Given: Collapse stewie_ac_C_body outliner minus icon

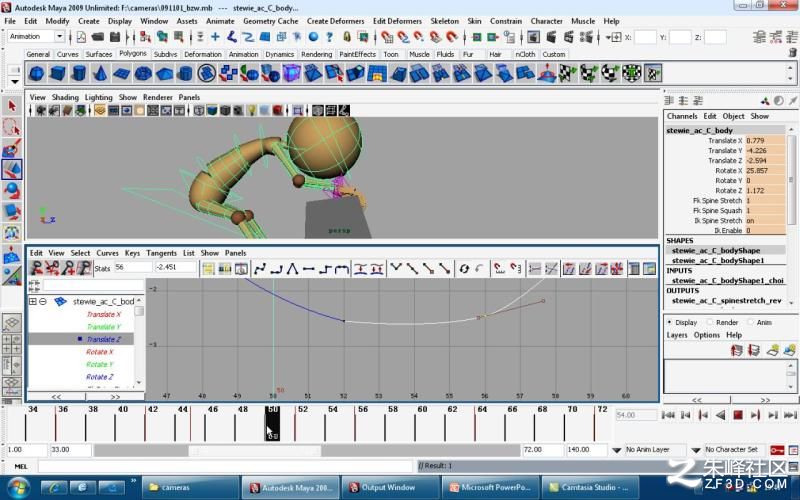Looking at the screenshot, I should (43, 302).
